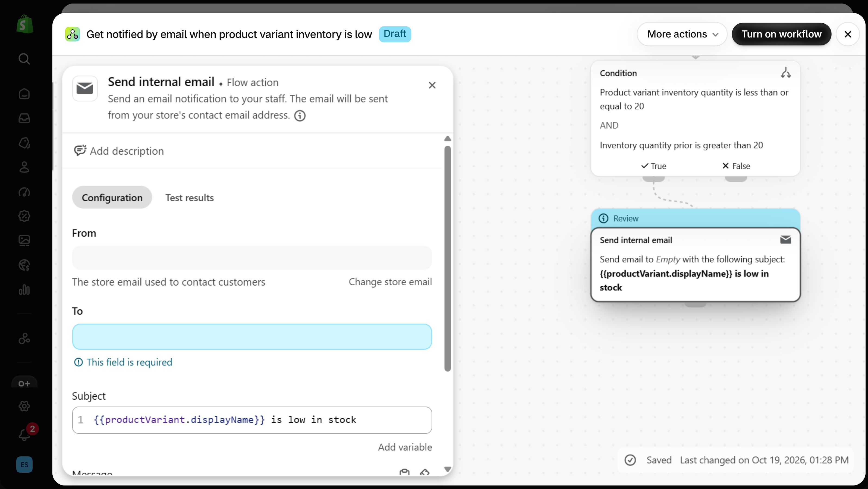
Task: Close the Send internal email panel
Action: pyautogui.click(x=432, y=85)
